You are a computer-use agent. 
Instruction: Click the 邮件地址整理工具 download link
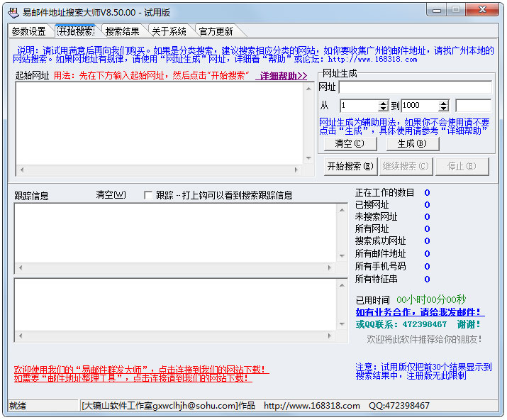[133, 377]
